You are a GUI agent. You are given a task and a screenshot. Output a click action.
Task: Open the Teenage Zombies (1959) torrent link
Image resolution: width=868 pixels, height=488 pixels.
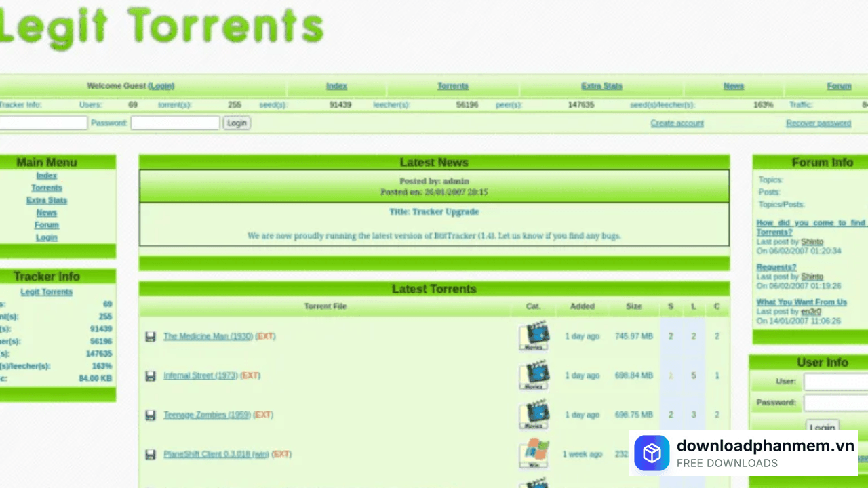point(207,415)
